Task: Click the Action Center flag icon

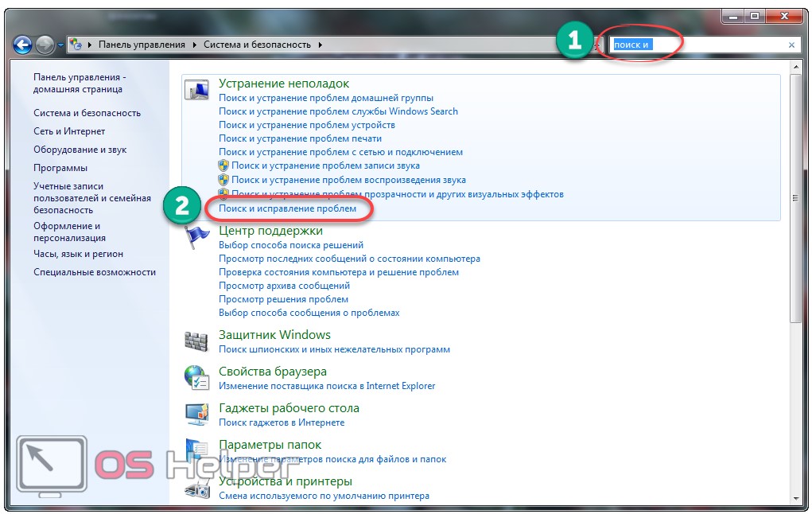Action: (x=196, y=236)
